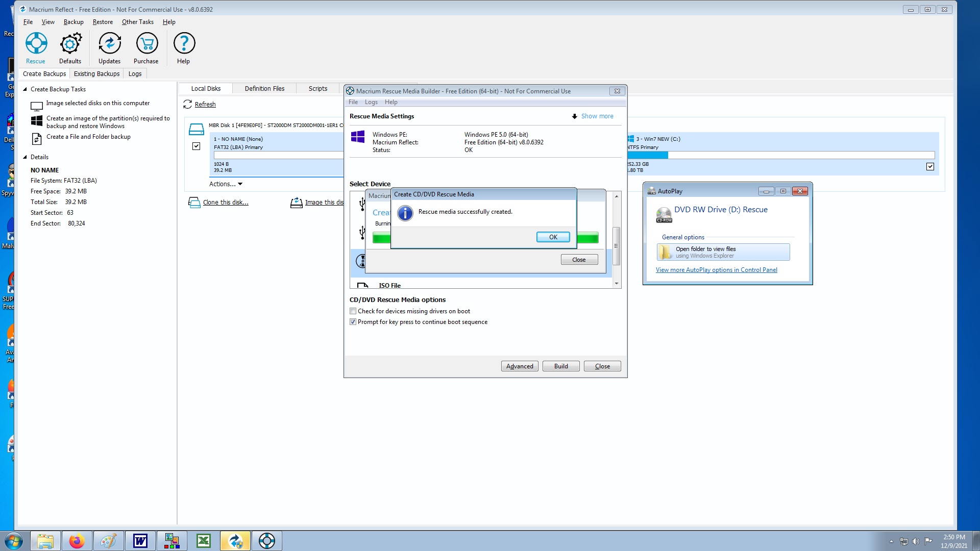Click Close button in Rescue Media Builder
The height and width of the screenshot is (551, 980).
pos(602,366)
